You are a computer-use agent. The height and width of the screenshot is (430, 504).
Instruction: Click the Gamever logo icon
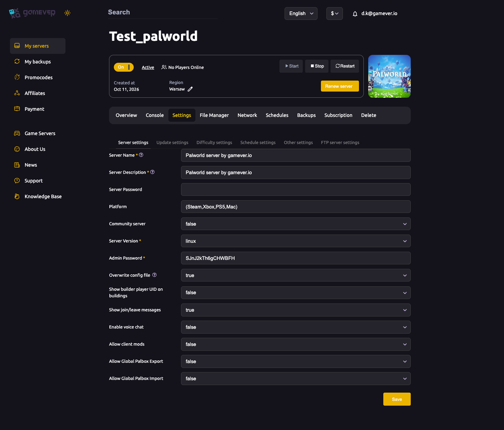tap(15, 13)
